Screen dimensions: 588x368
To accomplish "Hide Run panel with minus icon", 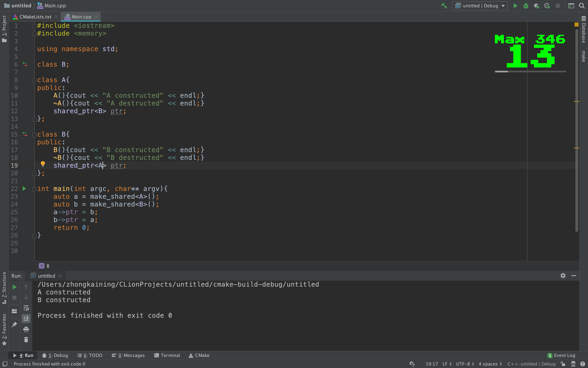I will click(x=574, y=276).
